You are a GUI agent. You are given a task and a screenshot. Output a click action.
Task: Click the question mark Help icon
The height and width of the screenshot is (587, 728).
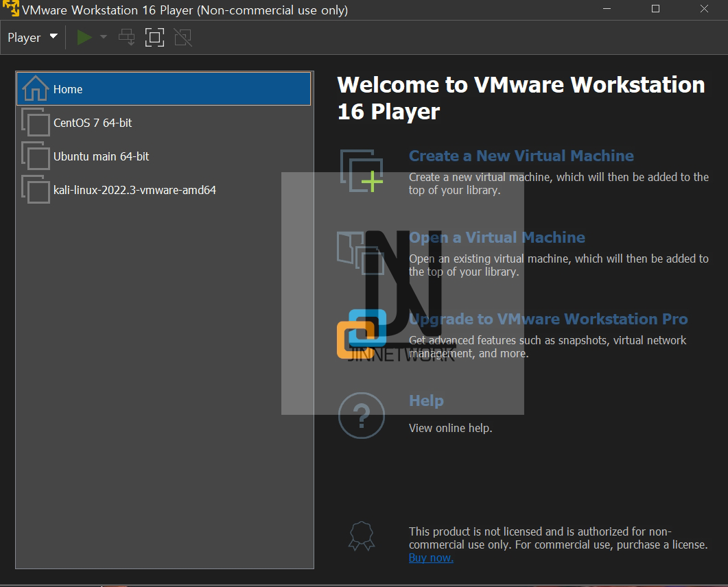click(x=361, y=416)
